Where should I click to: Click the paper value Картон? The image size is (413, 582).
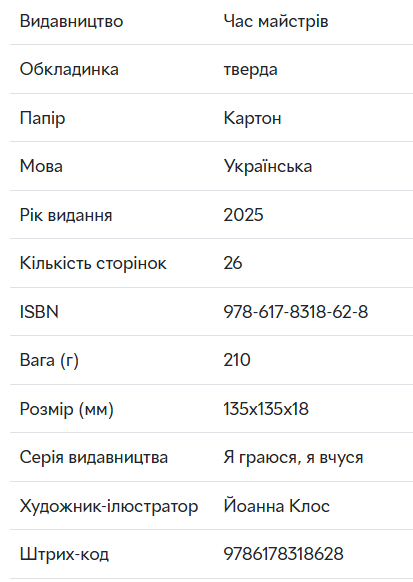252,118
